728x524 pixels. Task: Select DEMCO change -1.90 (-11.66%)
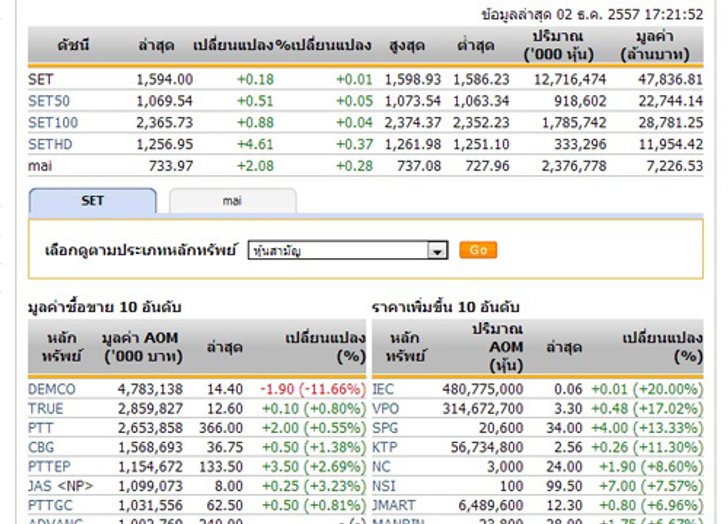[313, 389]
